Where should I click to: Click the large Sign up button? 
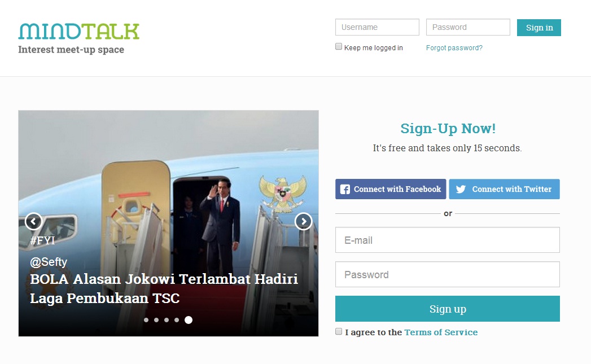448,309
